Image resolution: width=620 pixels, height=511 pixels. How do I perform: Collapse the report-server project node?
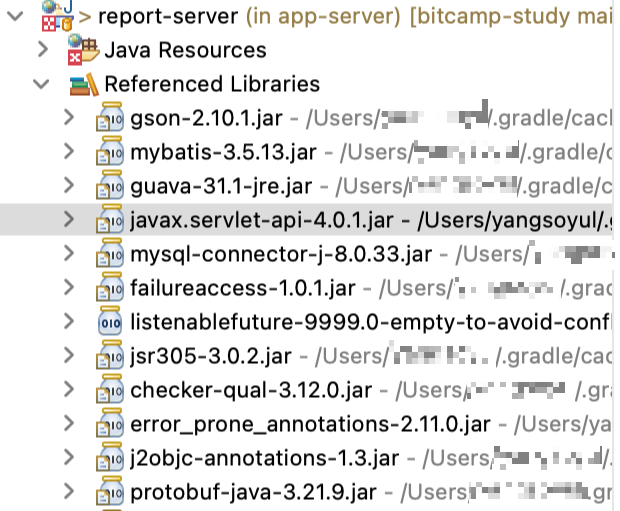click(16, 16)
